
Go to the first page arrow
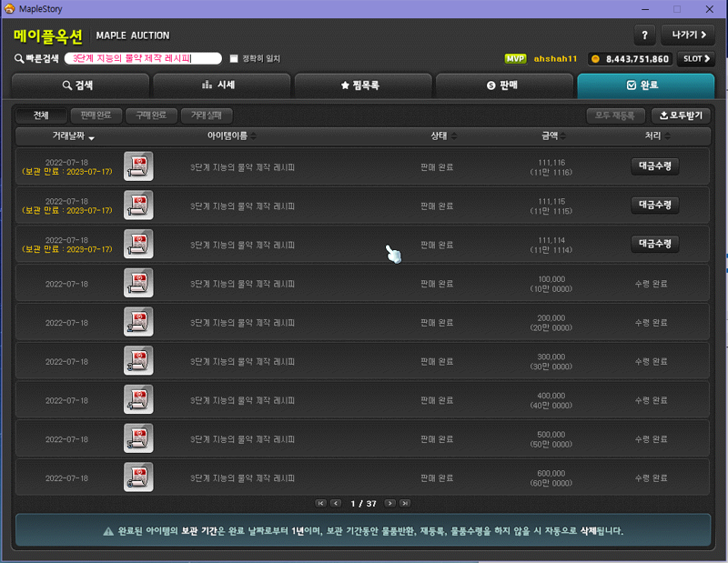(x=321, y=503)
